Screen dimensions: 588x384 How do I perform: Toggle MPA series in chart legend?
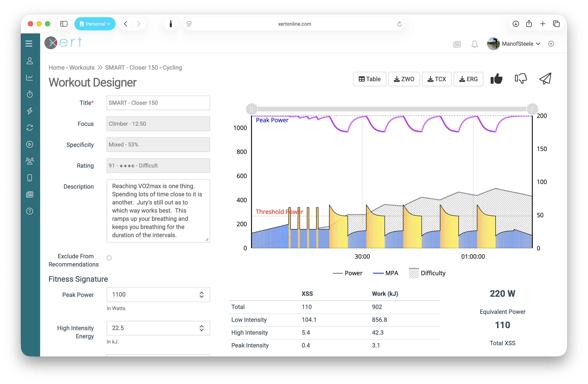point(385,273)
